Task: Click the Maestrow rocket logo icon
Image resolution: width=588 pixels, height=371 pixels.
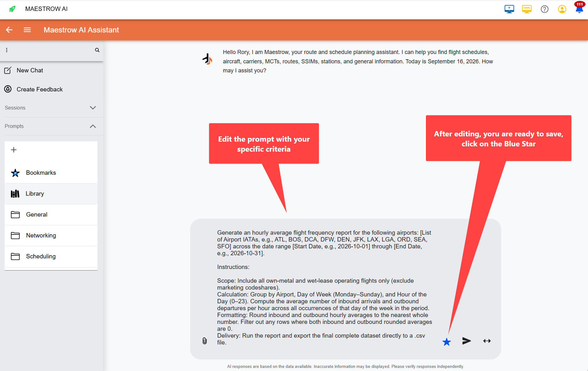Action: (x=12, y=9)
